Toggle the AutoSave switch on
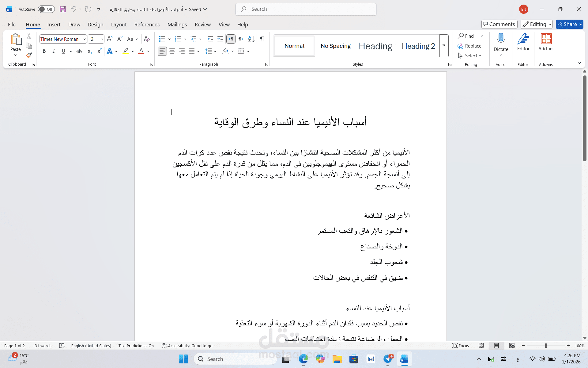Viewport: 588px width, 368px height. pyautogui.click(x=46, y=9)
